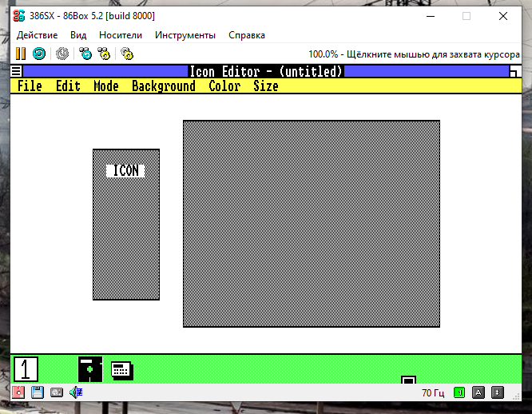The height and width of the screenshot is (414, 532).
Task: Click inside the large icon editing canvas
Action: [x=311, y=224]
